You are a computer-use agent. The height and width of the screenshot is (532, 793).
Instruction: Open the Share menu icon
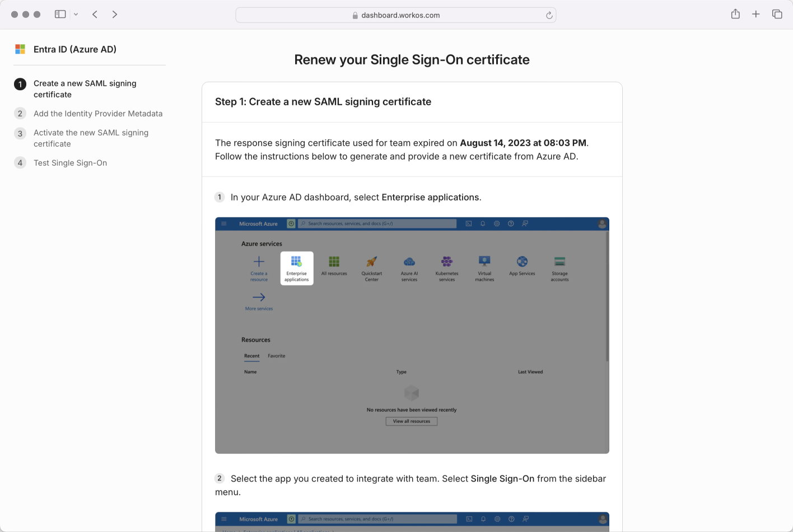click(x=735, y=14)
